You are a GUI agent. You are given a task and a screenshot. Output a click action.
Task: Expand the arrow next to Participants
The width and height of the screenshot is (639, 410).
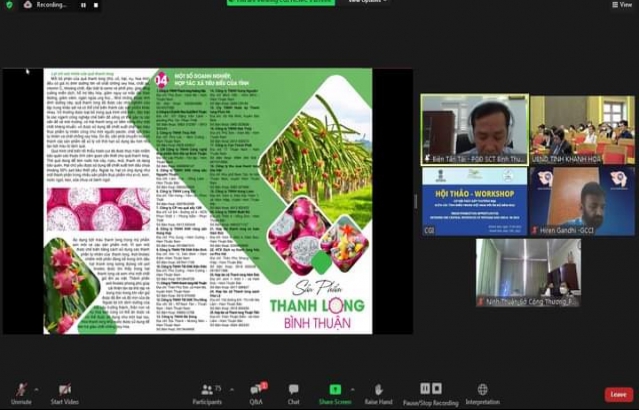(232, 390)
